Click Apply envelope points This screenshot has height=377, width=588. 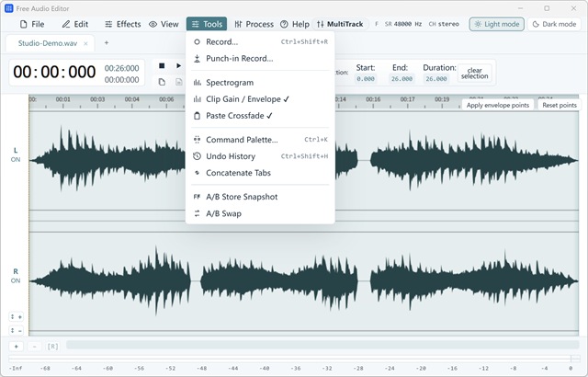coord(498,105)
